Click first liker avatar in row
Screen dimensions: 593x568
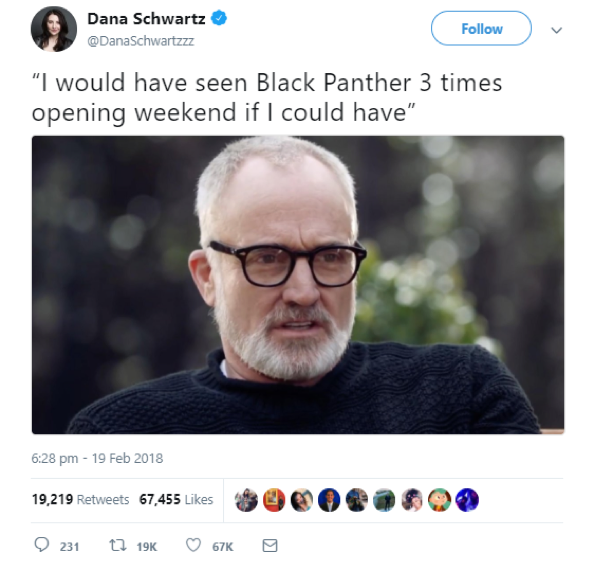click(246, 500)
